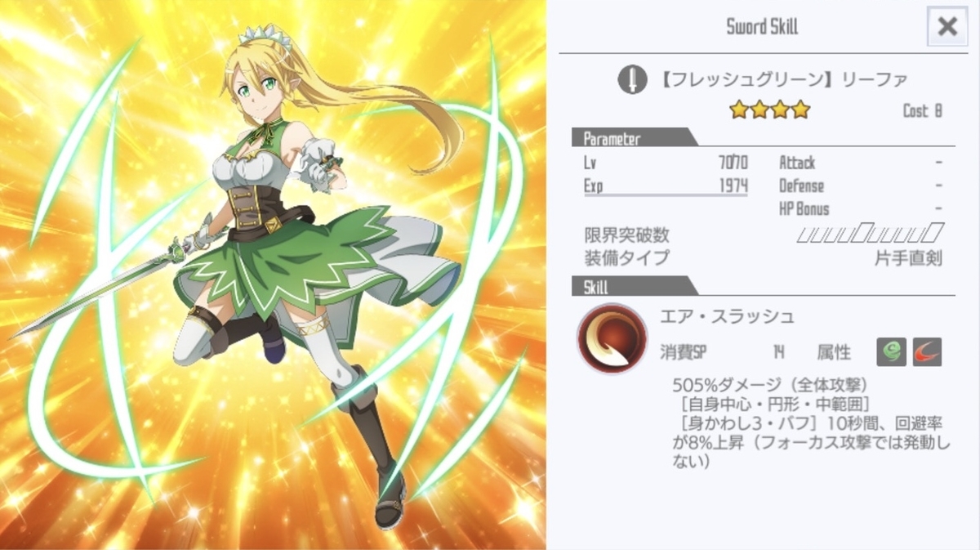Tap the Exp progress bar

point(665,195)
